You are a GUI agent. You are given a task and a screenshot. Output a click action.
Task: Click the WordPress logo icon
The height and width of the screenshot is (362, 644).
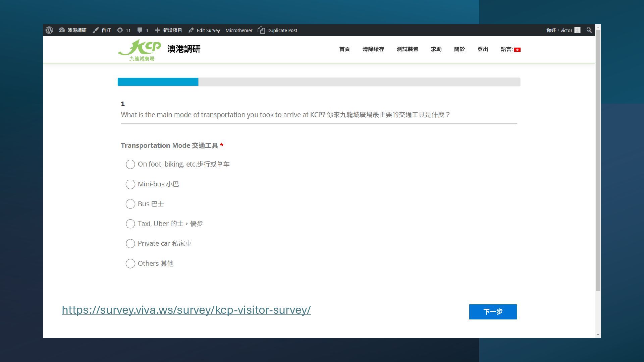coord(49,30)
